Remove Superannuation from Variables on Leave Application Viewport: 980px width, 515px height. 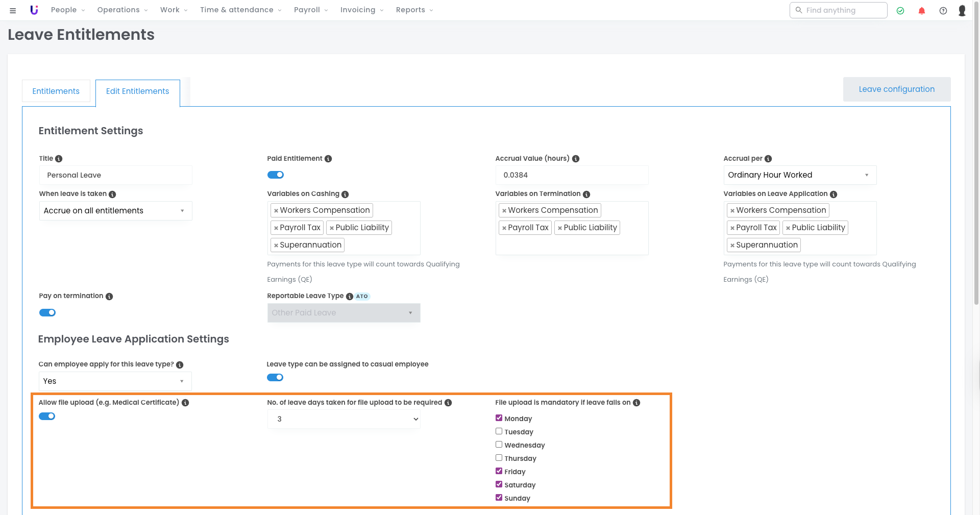[732, 246]
